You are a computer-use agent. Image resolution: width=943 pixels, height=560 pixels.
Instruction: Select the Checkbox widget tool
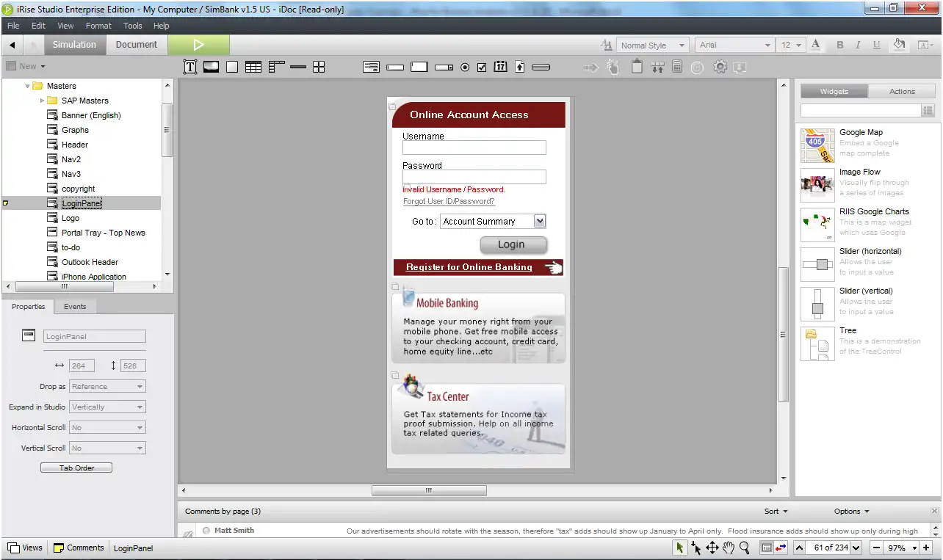[482, 68]
